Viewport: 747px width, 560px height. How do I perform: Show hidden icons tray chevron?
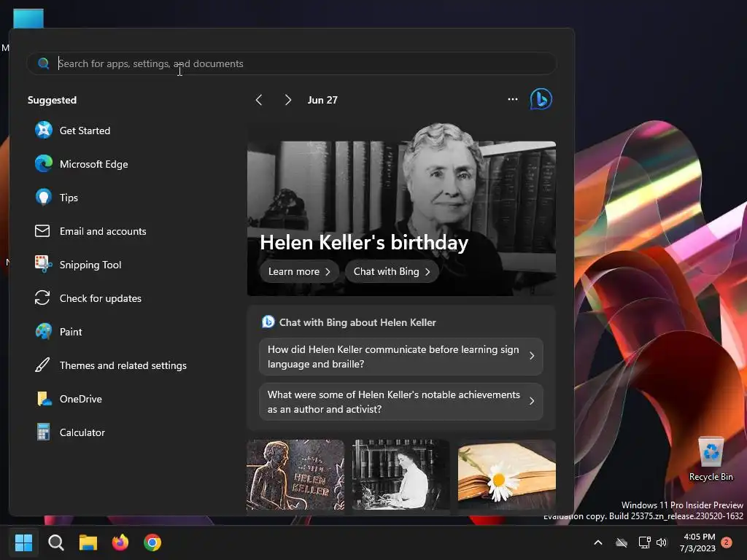[598, 542]
